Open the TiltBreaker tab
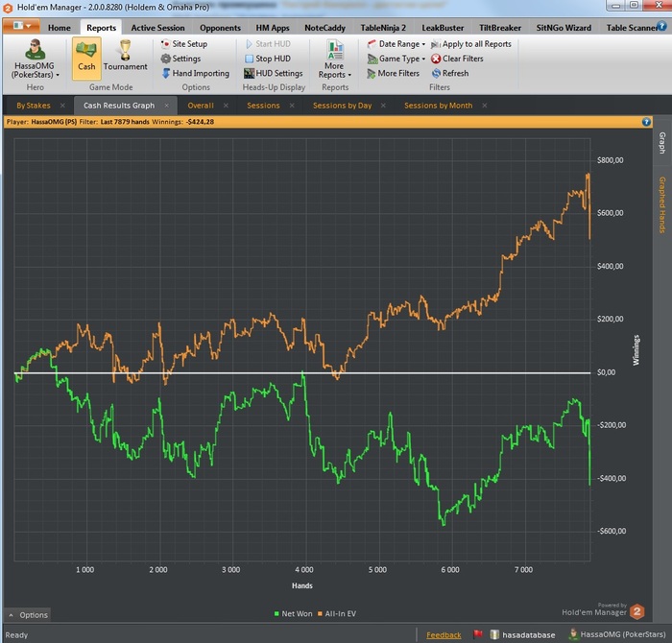The image size is (672, 643). [500, 28]
